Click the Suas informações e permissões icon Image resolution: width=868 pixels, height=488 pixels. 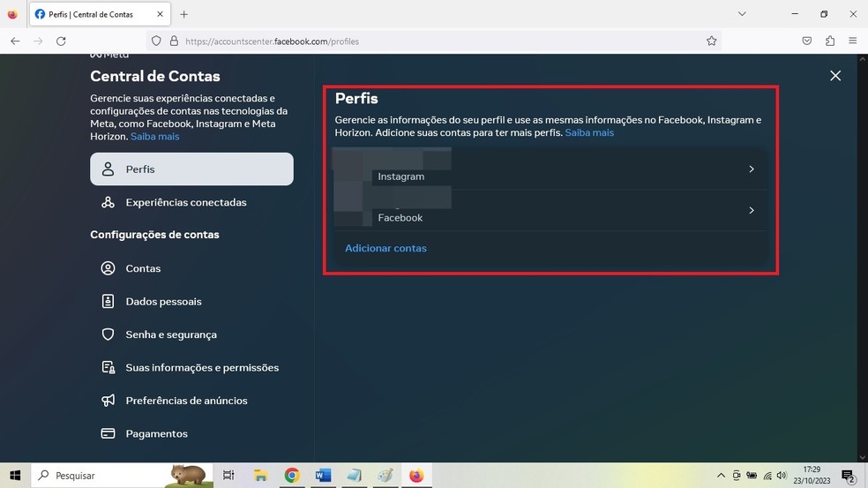(108, 367)
